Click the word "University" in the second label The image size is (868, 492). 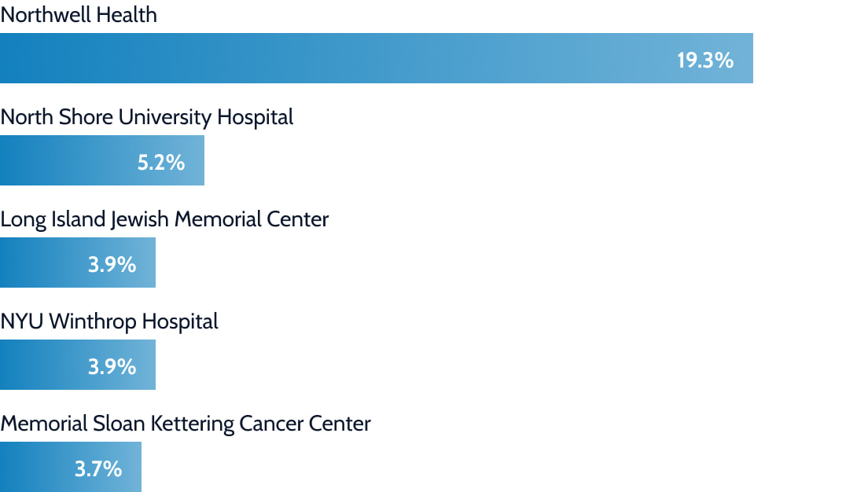click(165, 118)
